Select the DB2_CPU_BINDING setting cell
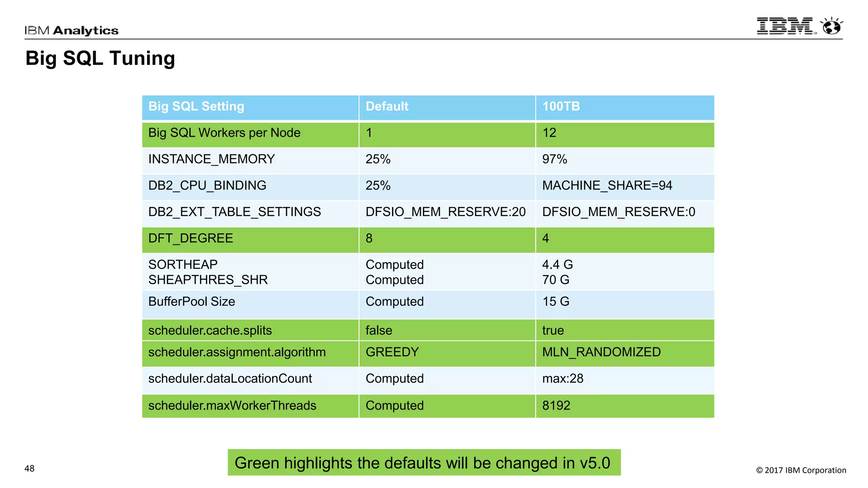 [250, 187]
